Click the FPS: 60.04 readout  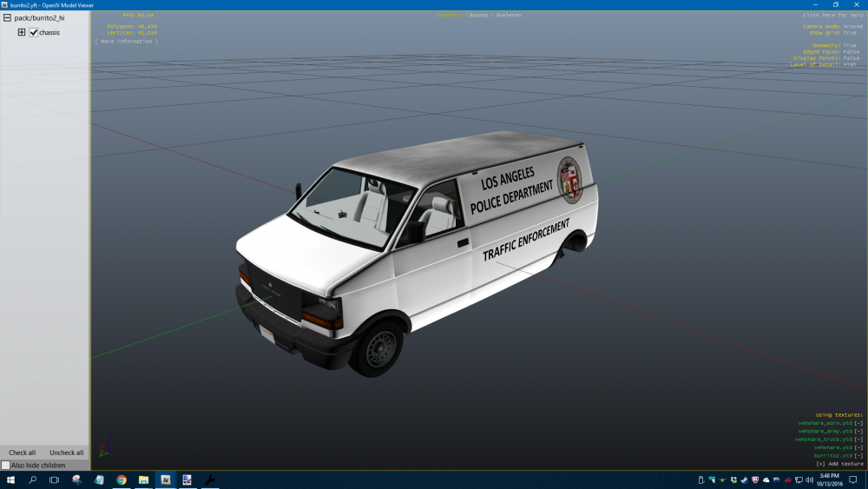(138, 15)
